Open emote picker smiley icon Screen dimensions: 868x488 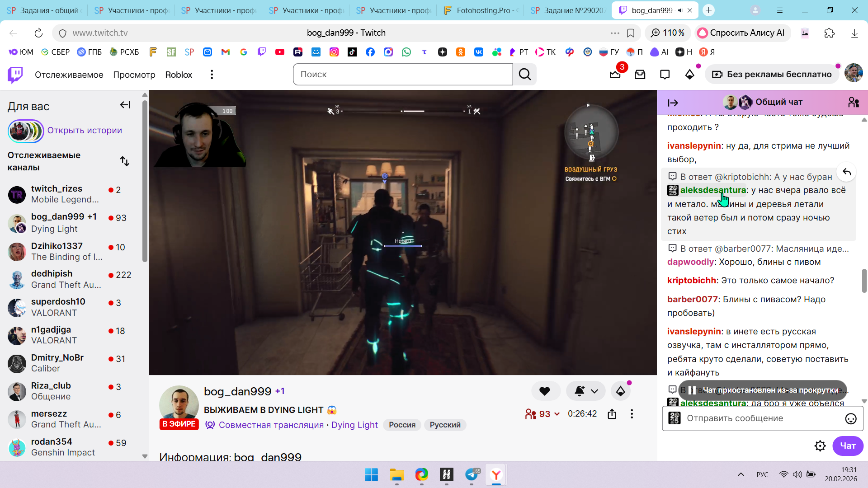click(x=850, y=419)
